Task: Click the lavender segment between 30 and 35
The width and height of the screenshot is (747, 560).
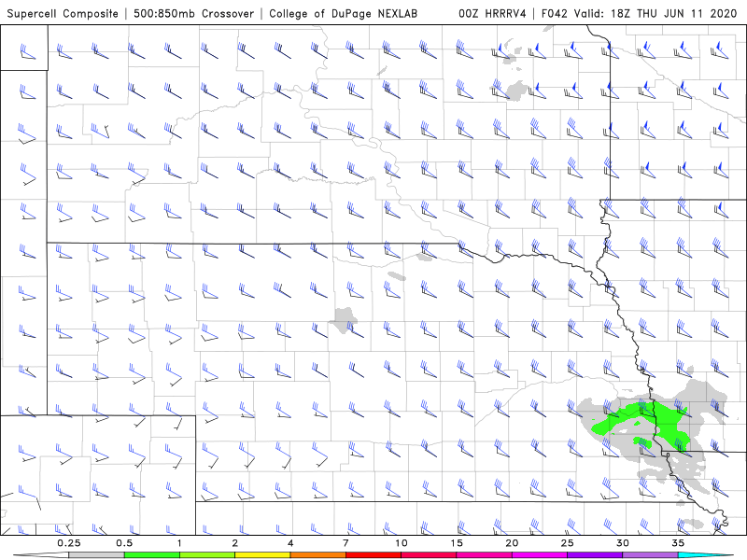Action: (x=650, y=555)
